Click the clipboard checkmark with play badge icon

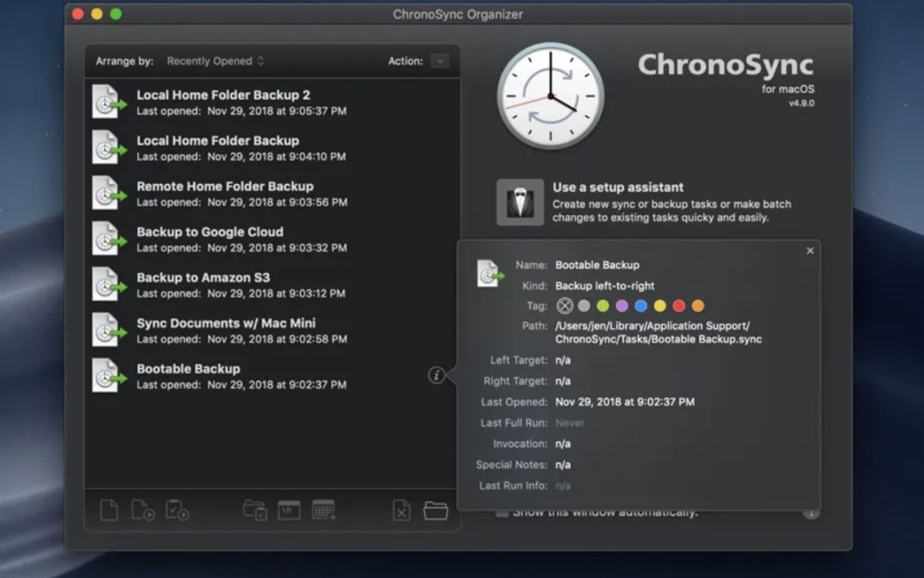coord(176,510)
